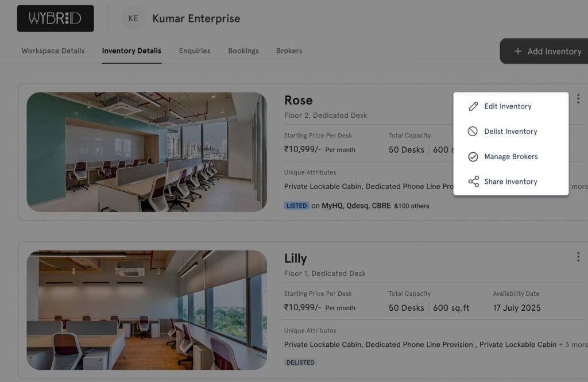Open the three-dot menu on the Lilly card
Image resolution: width=588 pixels, height=382 pixels.
(578, 257)
